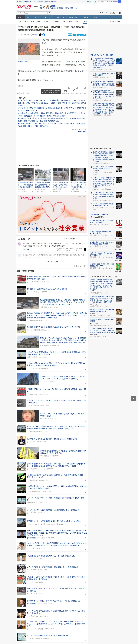Click the keyword search magnifier icon
This screenshot has width=138, height=644.
pos(49,13)
